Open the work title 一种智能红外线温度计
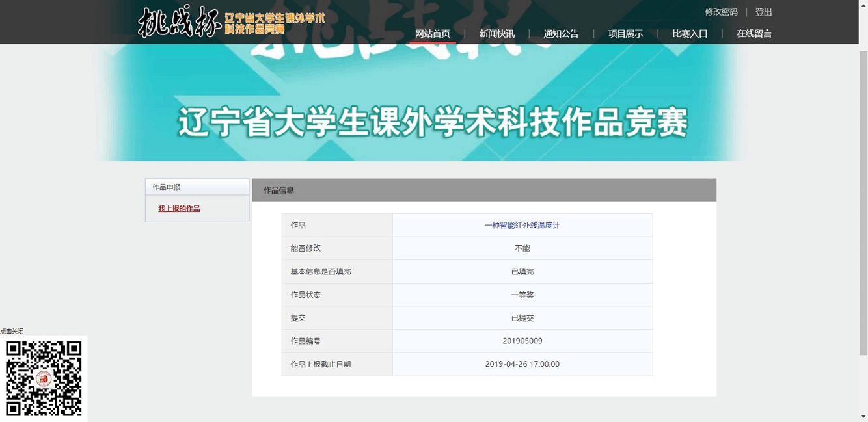The height and width of the screenshot is (422, 868). (x=522, y=225)
